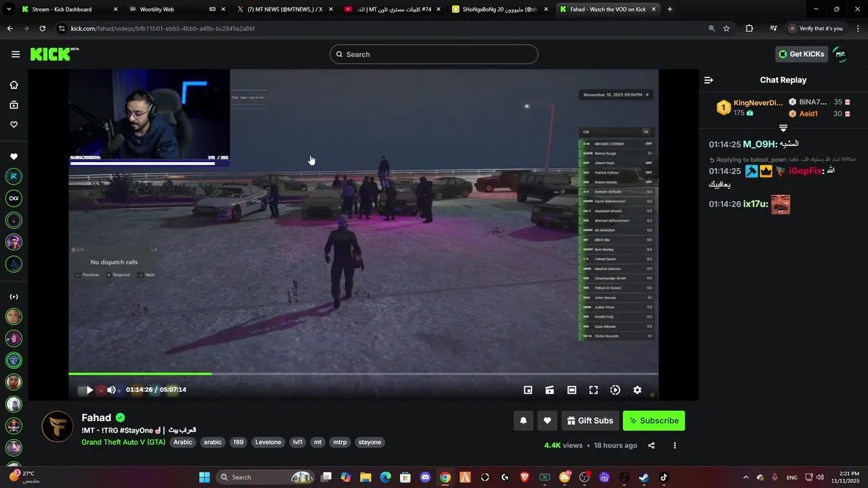Open the Kick hamburger menu
This screenshot has width=868, height=488.
[16, 54]
